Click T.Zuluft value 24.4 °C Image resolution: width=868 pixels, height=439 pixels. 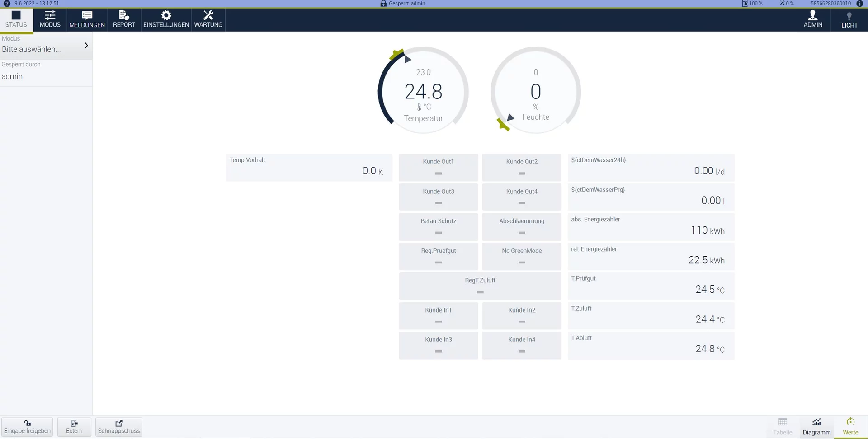click(x=710, y=319)
